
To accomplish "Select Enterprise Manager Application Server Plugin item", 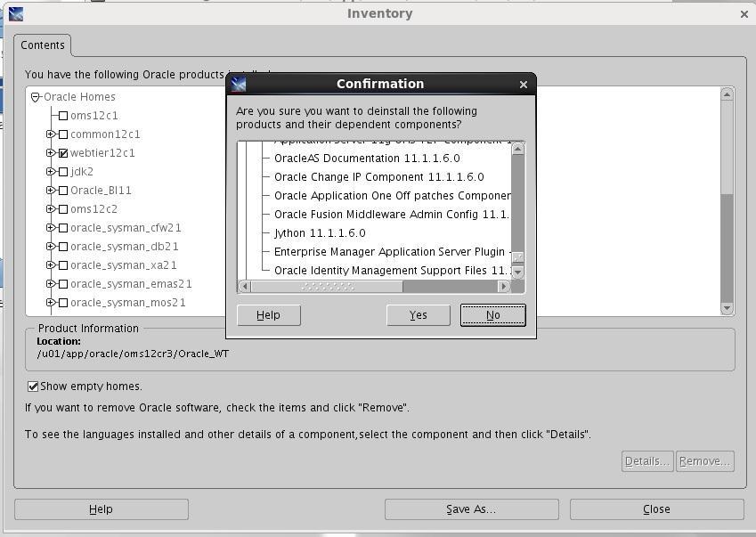I will click(393, 252).
